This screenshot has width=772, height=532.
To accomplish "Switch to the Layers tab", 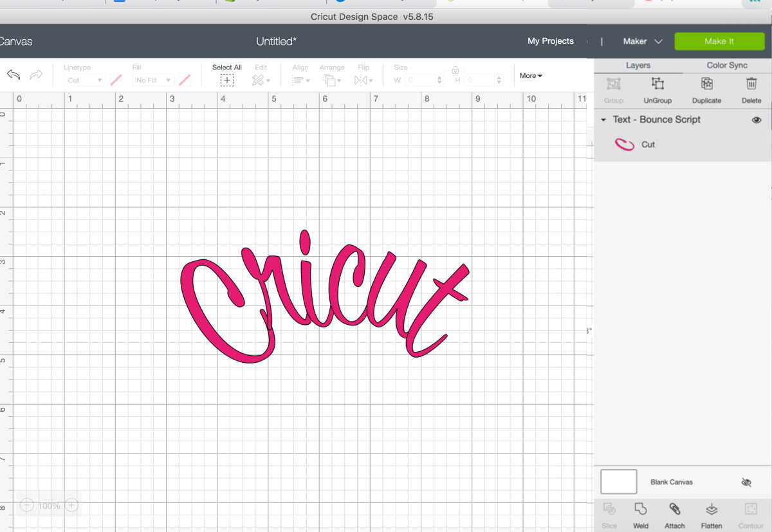I will pyautogui.click(x=638, y=65).
